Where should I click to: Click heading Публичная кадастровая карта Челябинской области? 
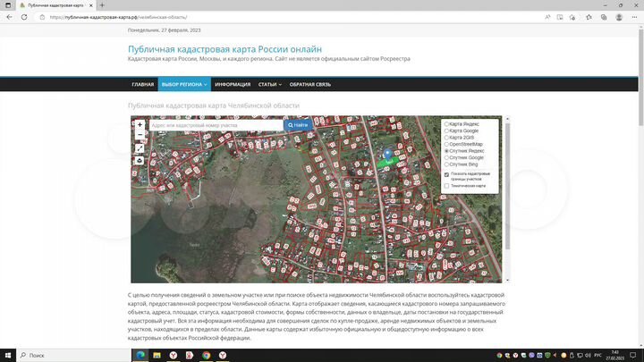click(x=214, y=105)
